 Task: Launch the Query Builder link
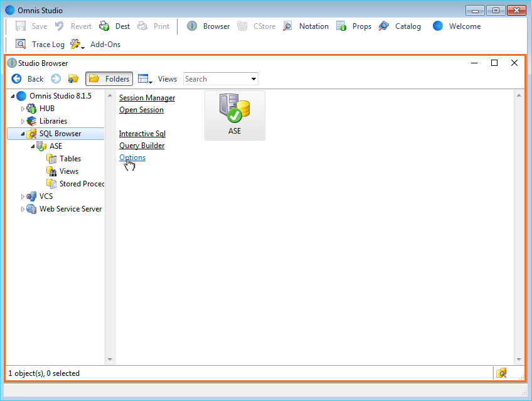click(x=142, y=145)
